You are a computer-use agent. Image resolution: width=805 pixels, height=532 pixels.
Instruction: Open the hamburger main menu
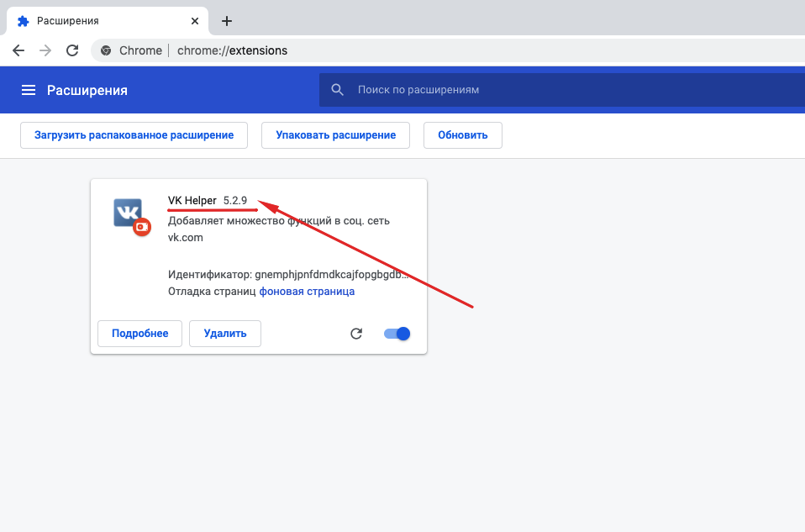tap(29, 91)
